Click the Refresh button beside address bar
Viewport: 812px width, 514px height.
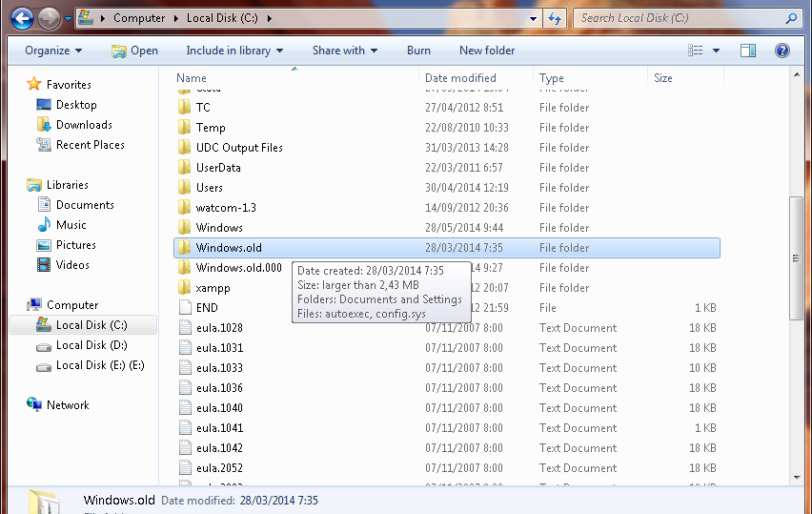[x=555, y=19]
